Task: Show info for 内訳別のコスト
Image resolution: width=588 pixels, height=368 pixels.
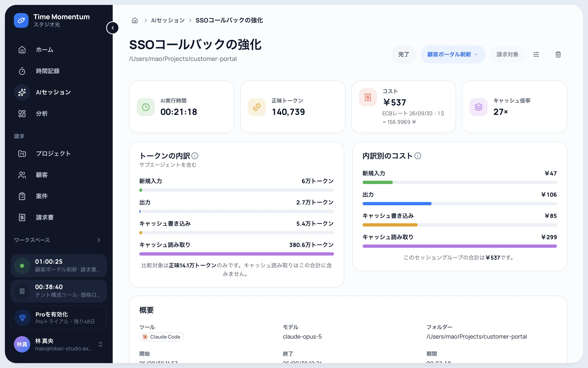Action: [418, 156]
